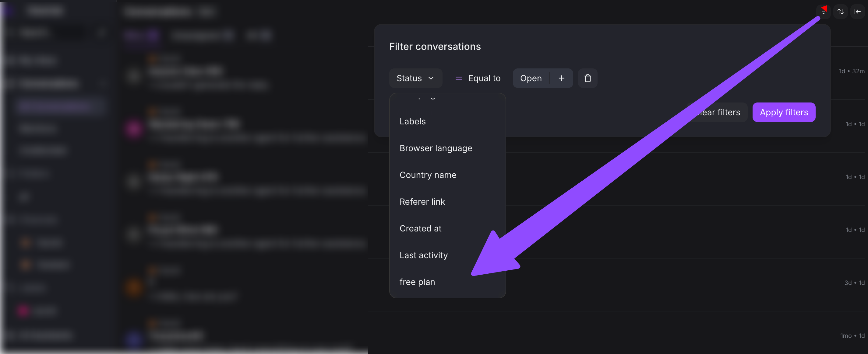Expand the Status attribute dropdown
This screenshot has height=354, width=868.
tap(415, 78)
